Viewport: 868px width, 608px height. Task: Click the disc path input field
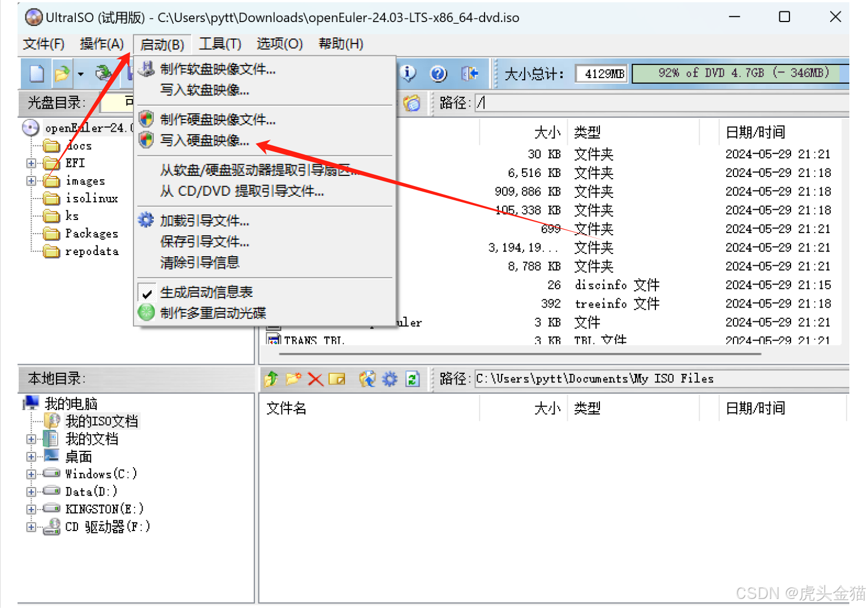[x=662, y=103]
